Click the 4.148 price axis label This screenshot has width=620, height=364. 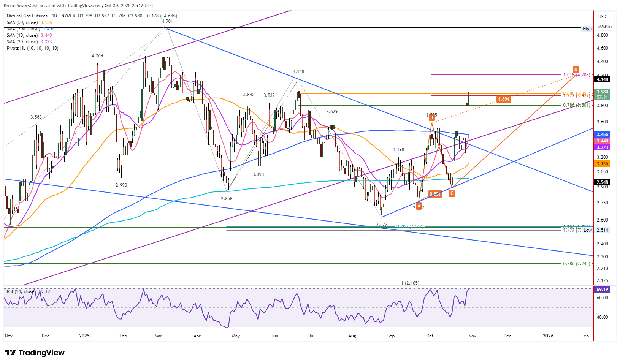point(603,79)
